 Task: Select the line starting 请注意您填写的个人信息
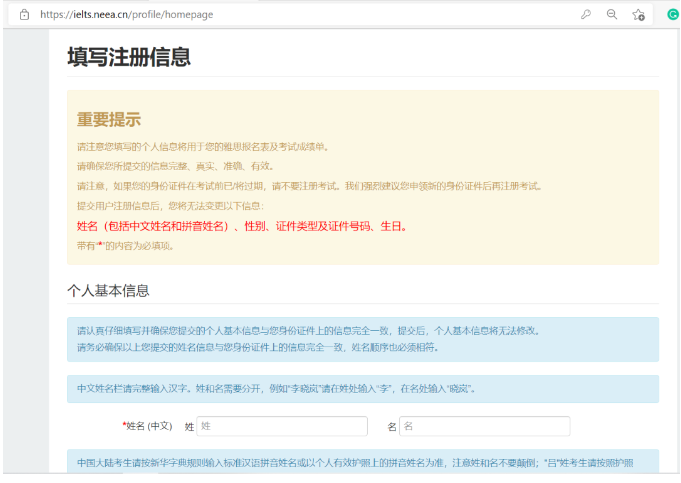[203, 147]
